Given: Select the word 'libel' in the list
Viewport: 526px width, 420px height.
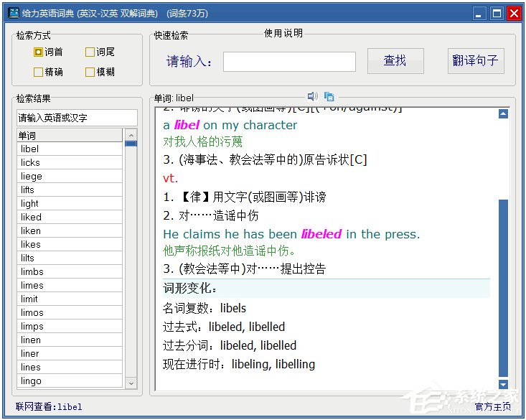Looking at the screenshot, I should (70, 149).
